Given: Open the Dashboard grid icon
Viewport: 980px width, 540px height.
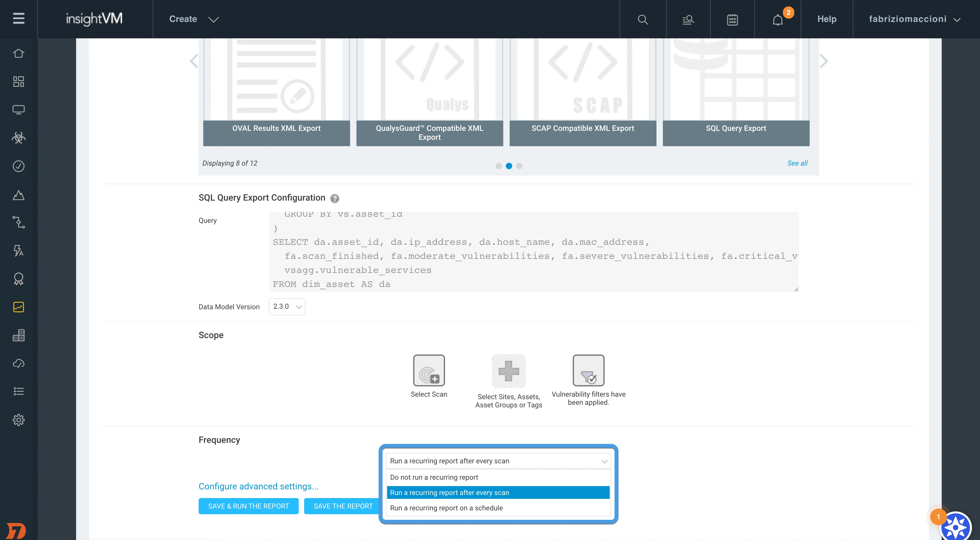Looking at the screenshot, I should 19,82.
